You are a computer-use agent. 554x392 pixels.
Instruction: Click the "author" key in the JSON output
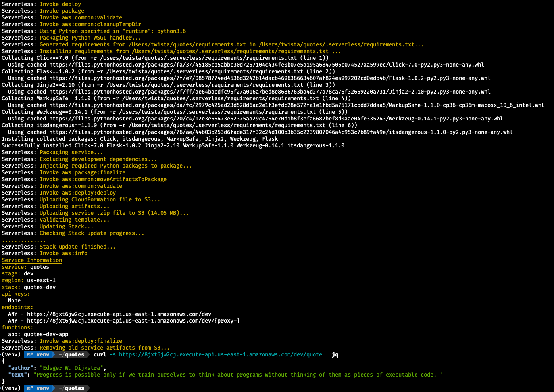(22, 368)
